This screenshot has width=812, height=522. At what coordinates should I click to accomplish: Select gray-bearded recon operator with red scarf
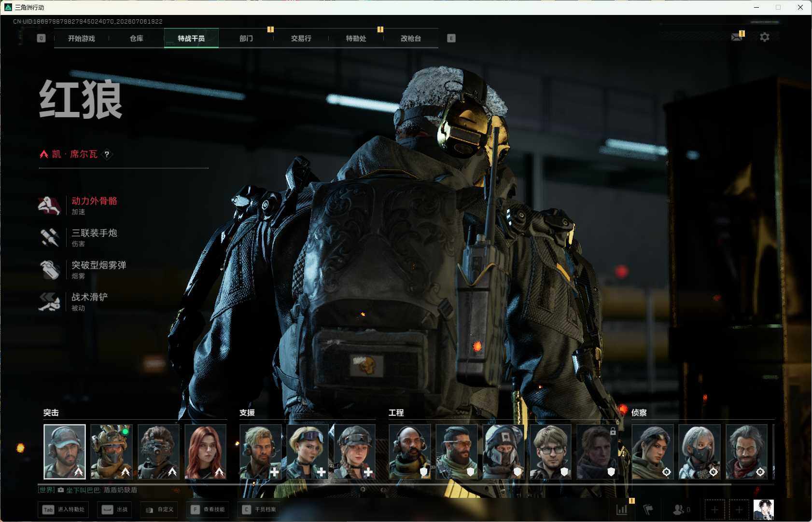746,452
